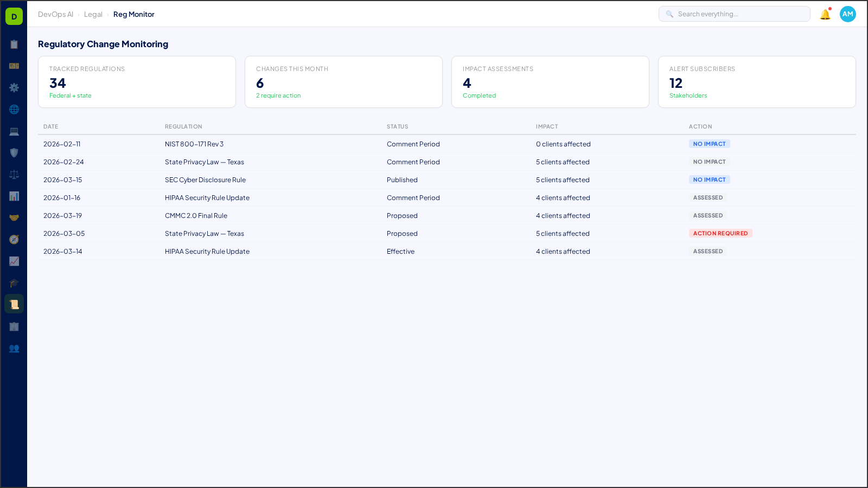Sort the table by STATUS column
The width and height of the screenshot is (868, 488).
[397, 126]
